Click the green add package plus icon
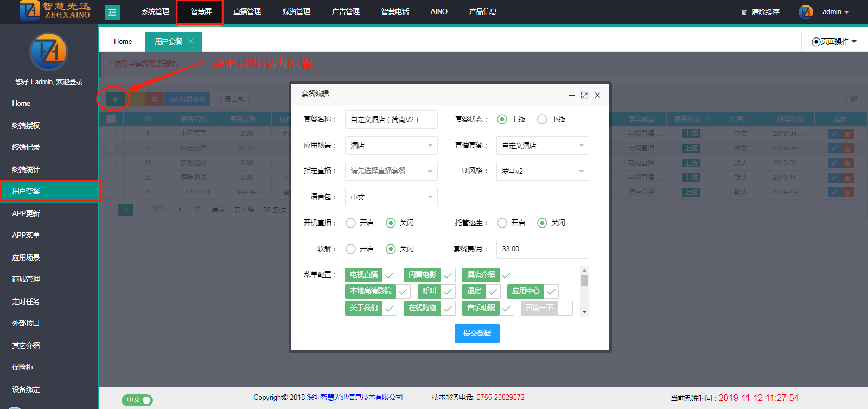The image size is (868, 409). 115,99
